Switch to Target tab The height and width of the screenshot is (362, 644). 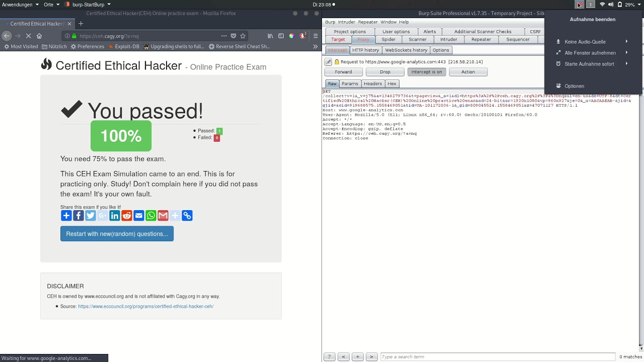pyautogui.click(x=338, y=39)
